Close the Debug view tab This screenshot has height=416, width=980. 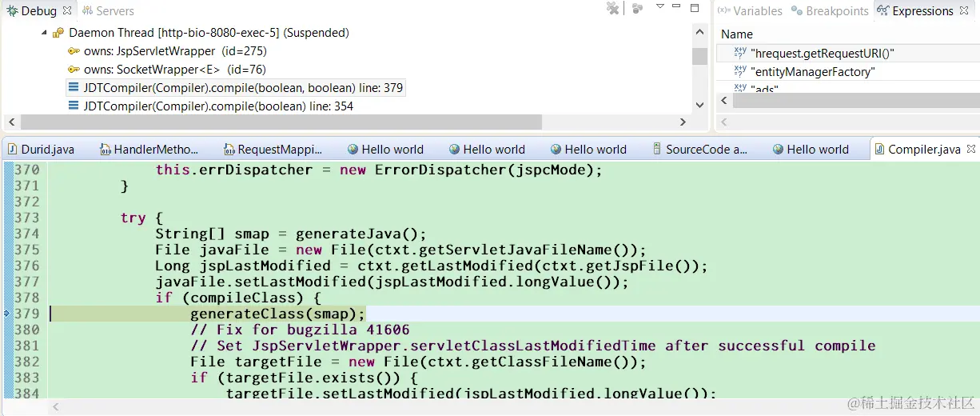(67, 10)
